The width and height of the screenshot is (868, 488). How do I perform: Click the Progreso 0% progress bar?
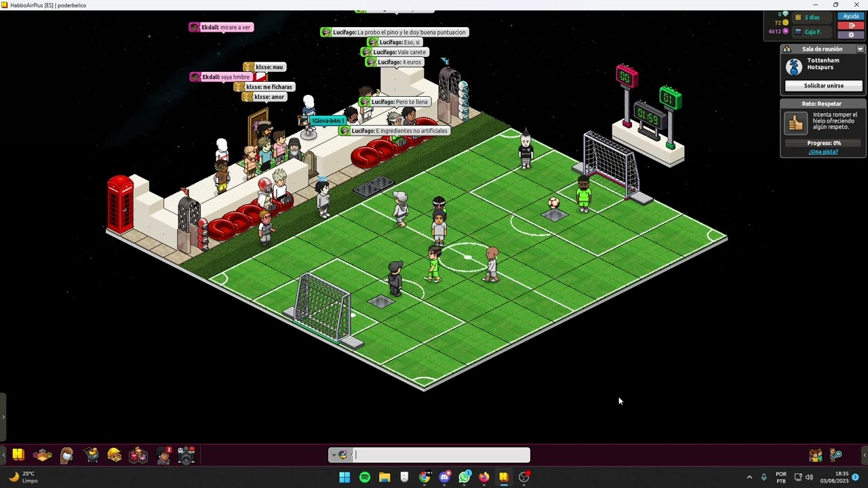click(823, 143)
